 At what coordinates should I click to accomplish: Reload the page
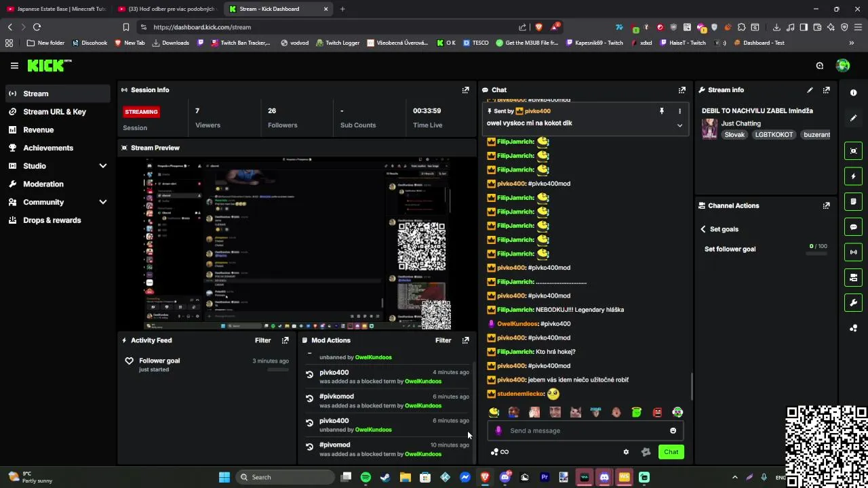point(37,27)
